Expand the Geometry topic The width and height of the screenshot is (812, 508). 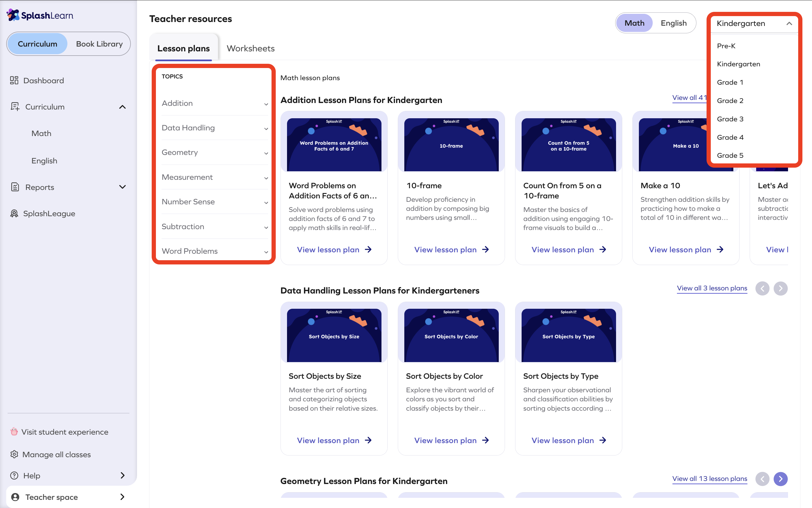coord(215,152)
